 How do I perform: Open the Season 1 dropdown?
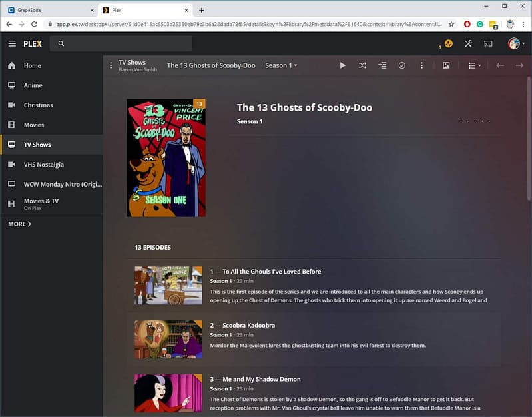click(x=281, y=65)
